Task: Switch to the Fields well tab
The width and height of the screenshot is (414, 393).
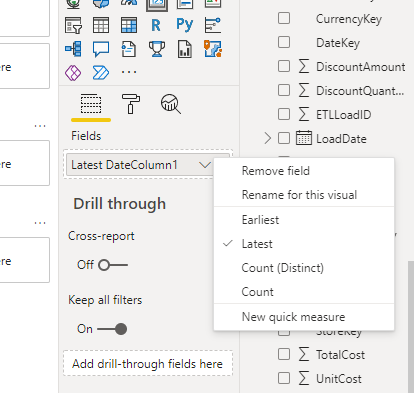Action: [x=91, y=104]
